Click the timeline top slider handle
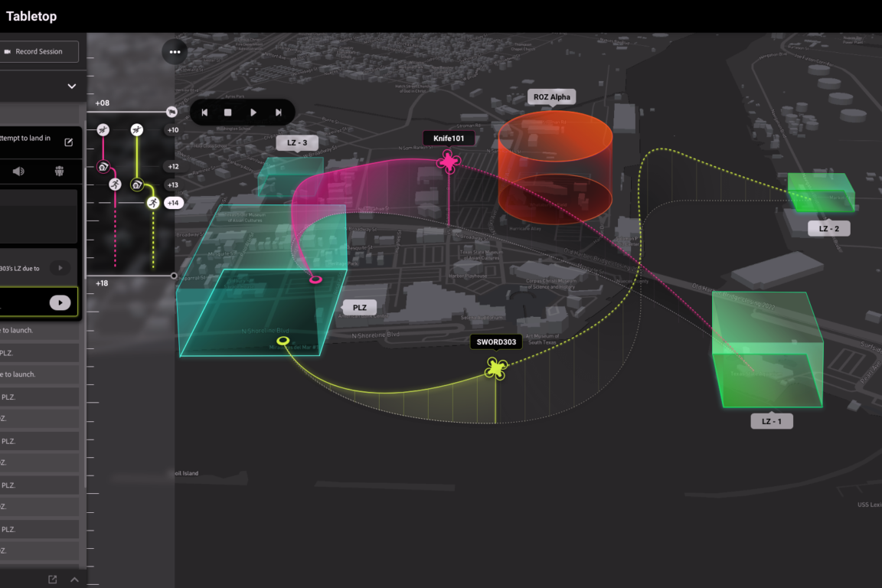 (x=171, y=112)
